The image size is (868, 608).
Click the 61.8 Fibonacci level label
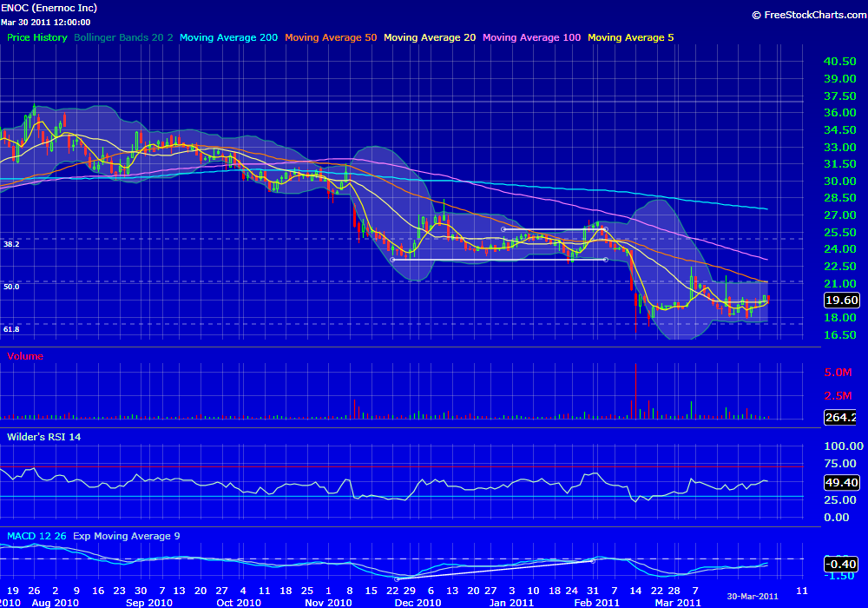(x=11, y=329)
